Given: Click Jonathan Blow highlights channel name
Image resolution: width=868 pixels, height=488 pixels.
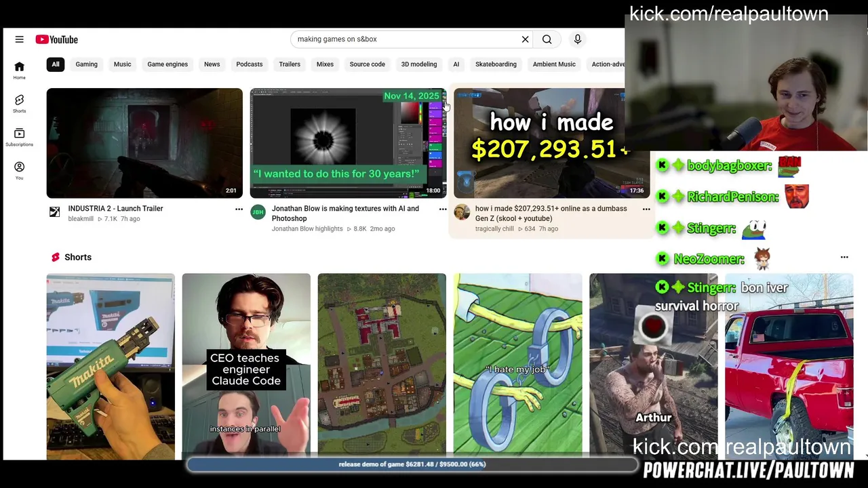Looking at the screenshot, I should [x=307, y=229].
